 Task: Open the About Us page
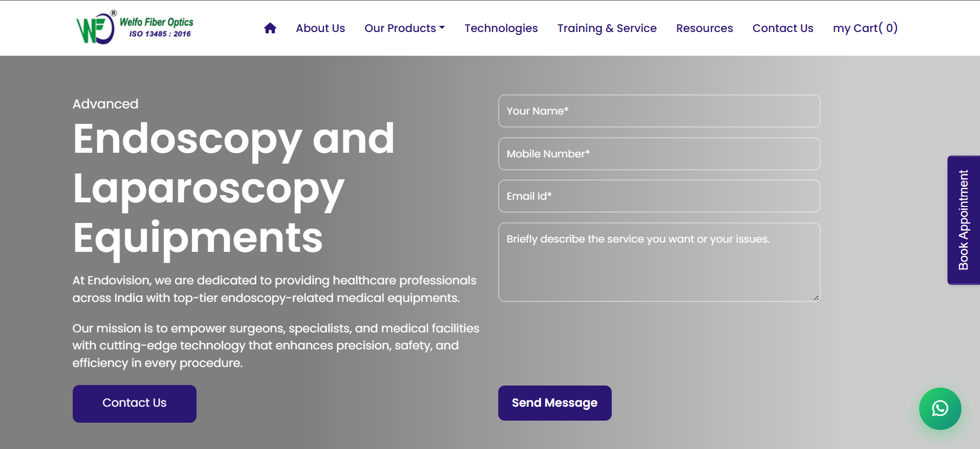click(x=320, y=28)
